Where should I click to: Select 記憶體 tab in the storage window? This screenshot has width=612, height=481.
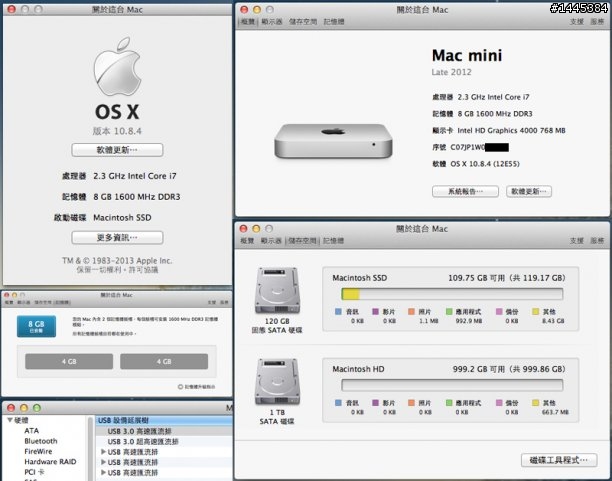point(333,241)
